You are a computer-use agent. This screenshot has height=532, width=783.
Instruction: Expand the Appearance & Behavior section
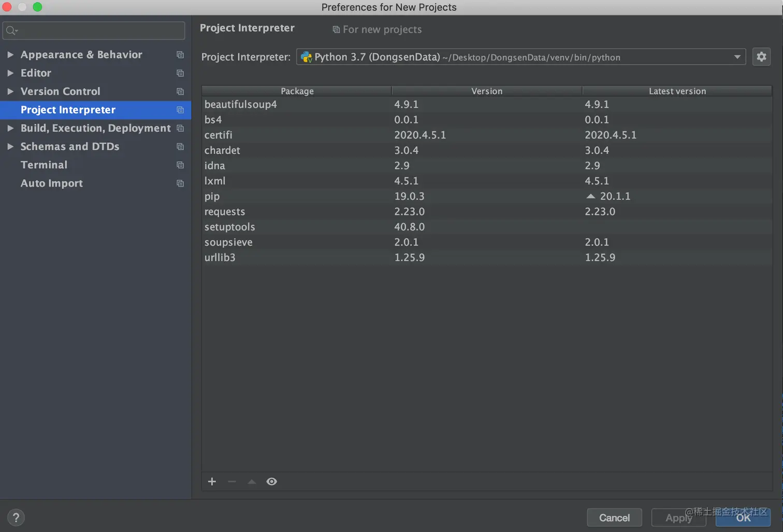coord(10,54)
